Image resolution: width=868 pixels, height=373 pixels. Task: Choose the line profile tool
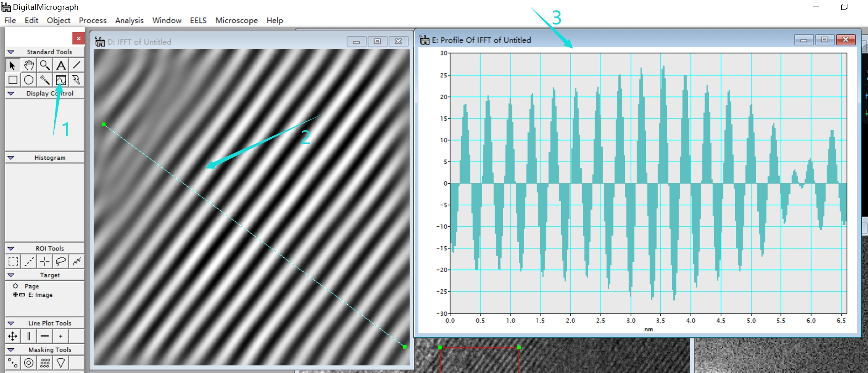click(61, 80)
